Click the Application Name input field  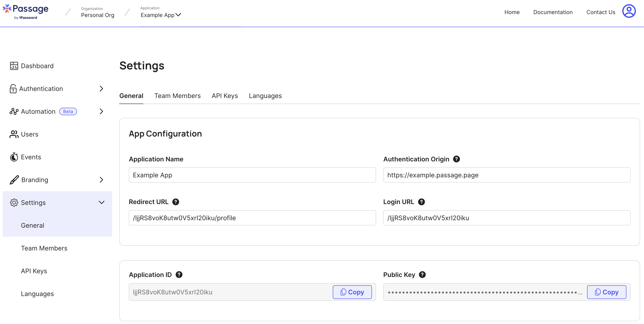(x=252, y=175)
